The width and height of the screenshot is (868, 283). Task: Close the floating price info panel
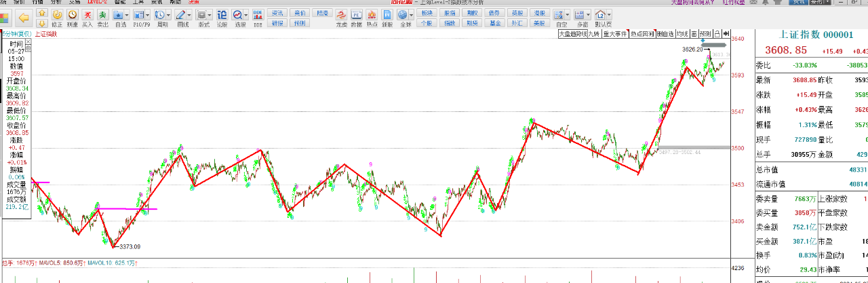[28, 41]
